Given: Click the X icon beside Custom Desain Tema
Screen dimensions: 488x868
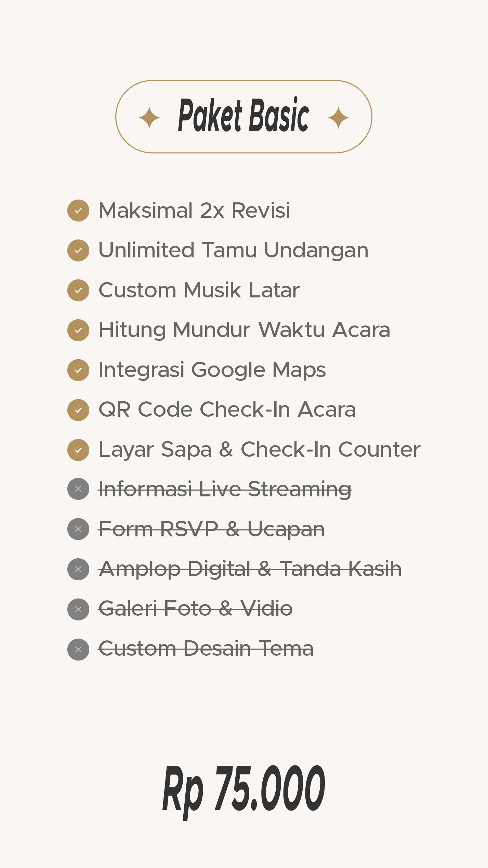Looking at the screenshot, I should (78, 650).
